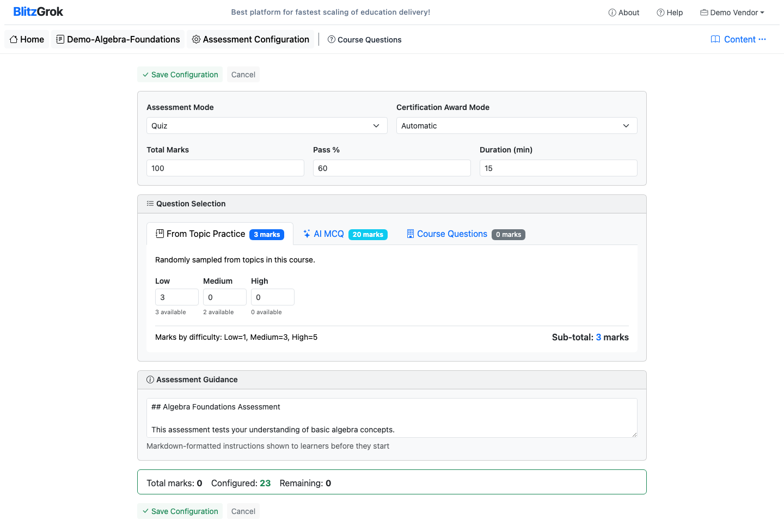Open the Certification Award Mode dropdown

[517, 126]
